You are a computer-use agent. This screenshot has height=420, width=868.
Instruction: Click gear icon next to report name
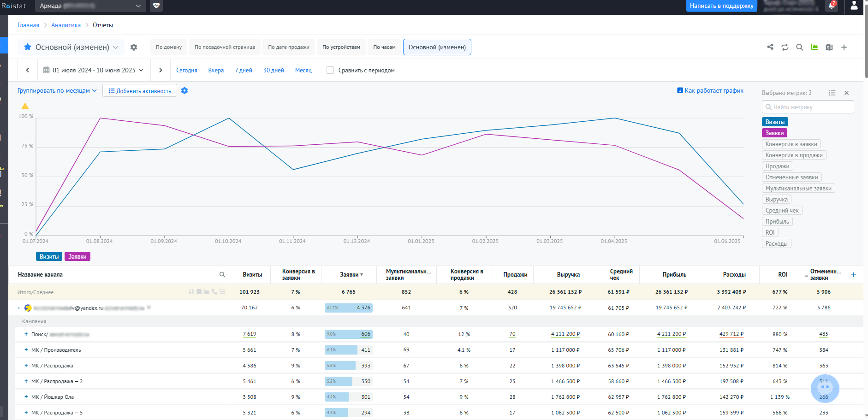[134, 47]
